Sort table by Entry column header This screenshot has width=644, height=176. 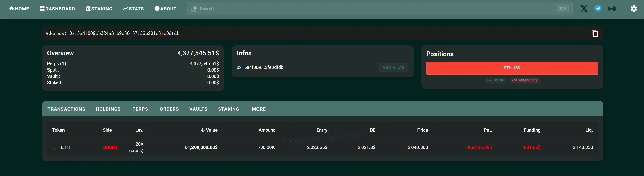(x=322, y=130)
